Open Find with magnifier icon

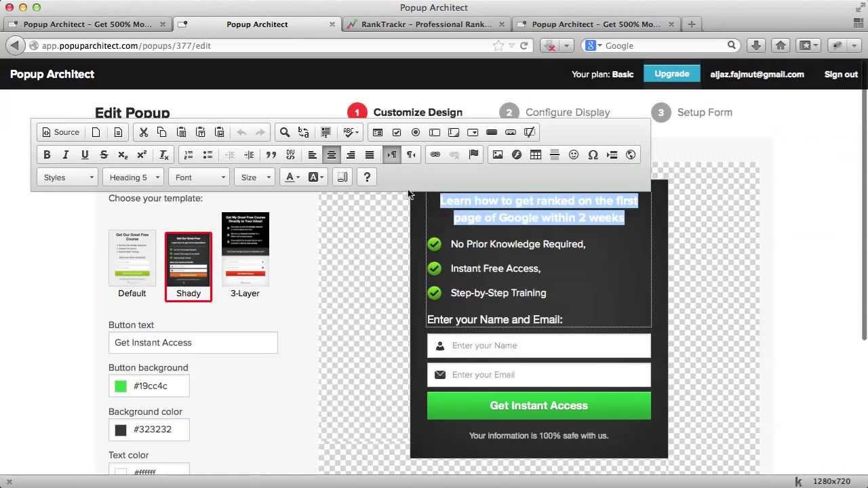tap(285, 132)
